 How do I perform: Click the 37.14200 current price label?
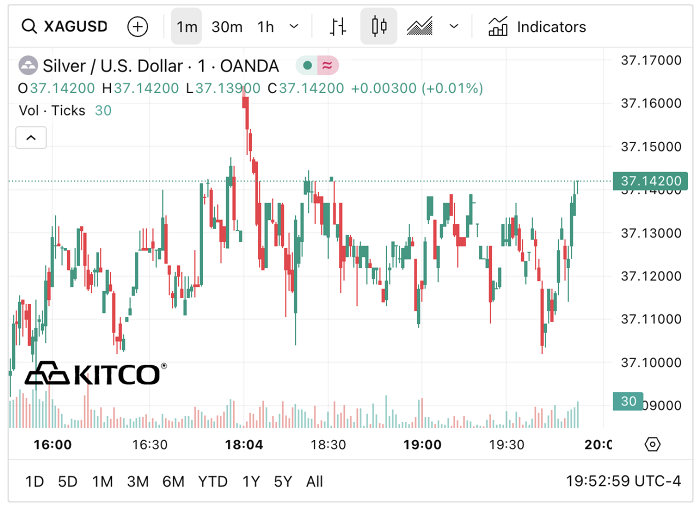(x=651, y=181)
